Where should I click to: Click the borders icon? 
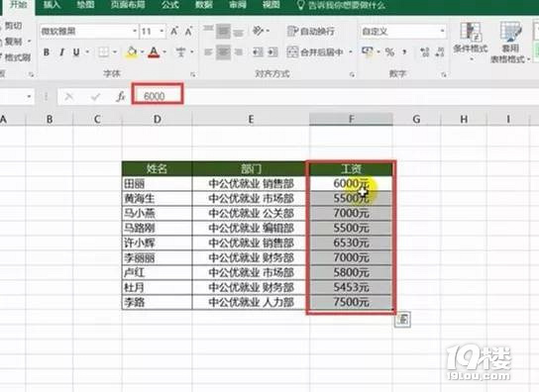[103, 51]
